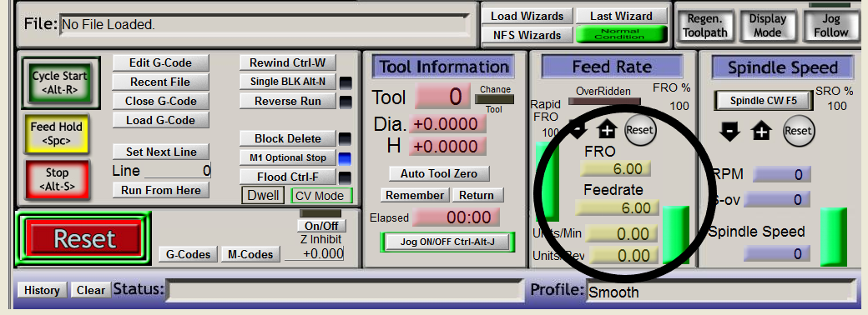Click the round Feed Rate Reset button
Screen dimensions: 868x315
640,131
